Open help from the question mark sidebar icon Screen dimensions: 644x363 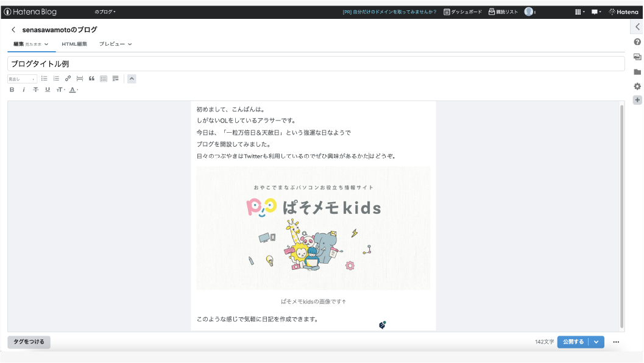(x=637, y=42)
